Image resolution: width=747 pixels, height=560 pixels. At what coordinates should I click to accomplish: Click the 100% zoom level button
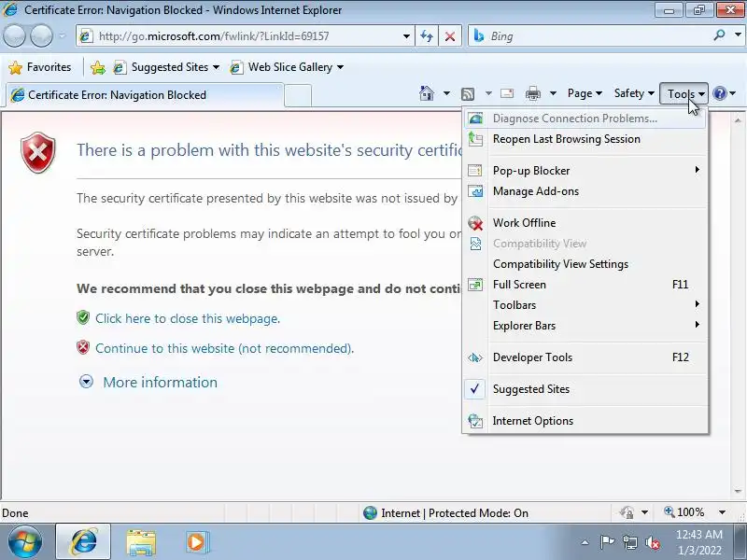[x=685, y=512]
